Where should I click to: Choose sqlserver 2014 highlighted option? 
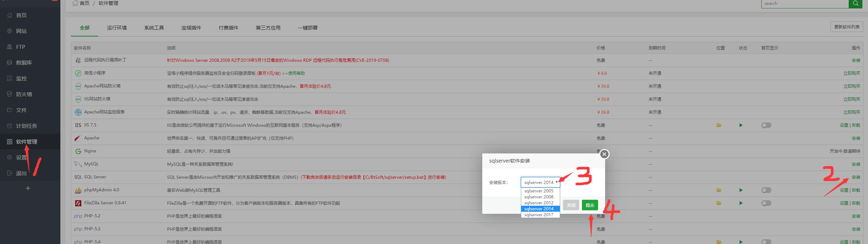tap(540, 209)
